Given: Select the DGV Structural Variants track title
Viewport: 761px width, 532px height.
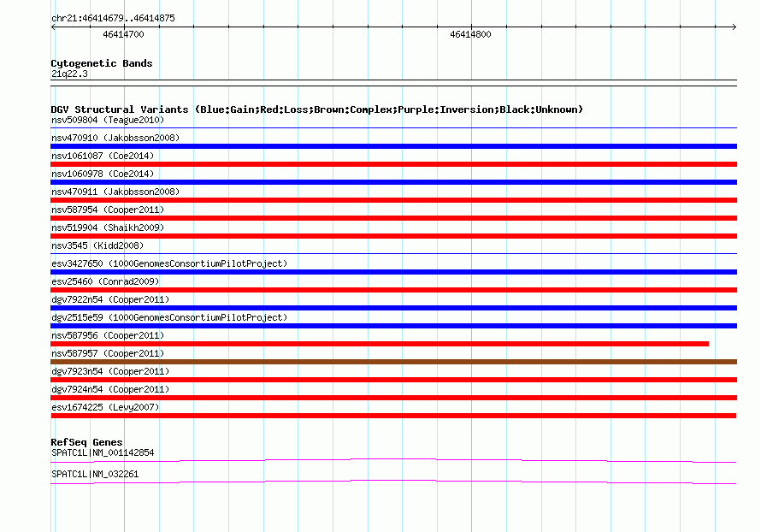Looking at the screenshot, I should pos(316,109).
